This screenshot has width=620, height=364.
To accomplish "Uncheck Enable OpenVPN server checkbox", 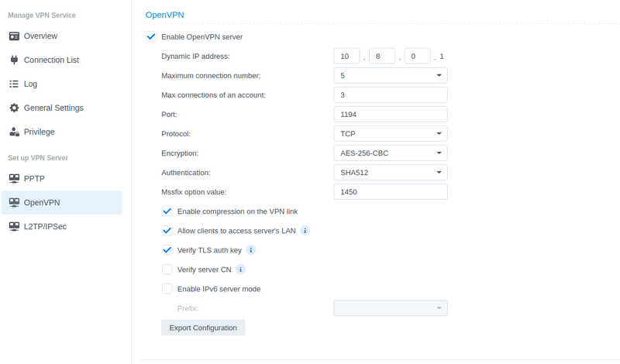I will (151, 36).
